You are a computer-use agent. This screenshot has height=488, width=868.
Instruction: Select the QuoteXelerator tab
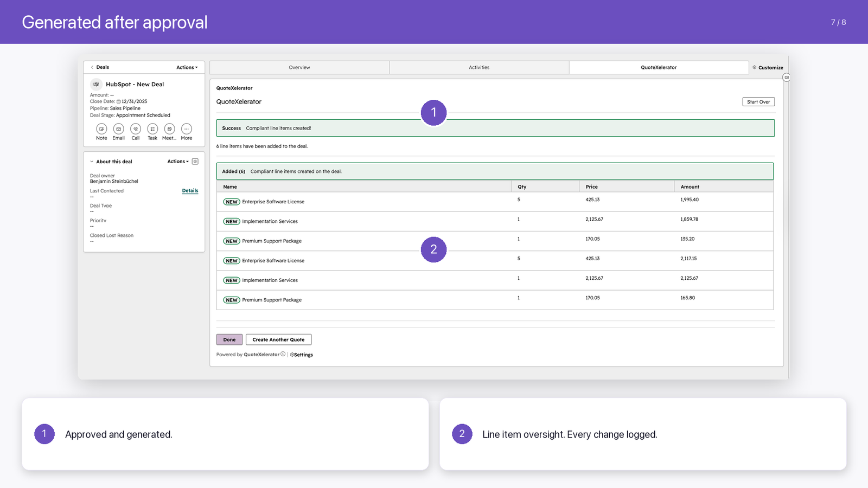coord(659,67)
